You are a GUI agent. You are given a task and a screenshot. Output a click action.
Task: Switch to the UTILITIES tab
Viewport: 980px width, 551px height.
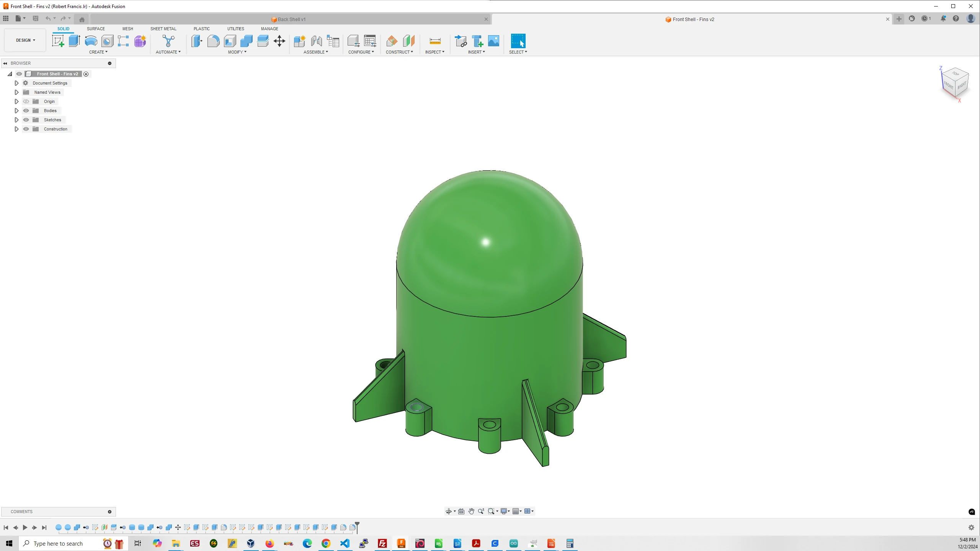[x=236, y=29]
